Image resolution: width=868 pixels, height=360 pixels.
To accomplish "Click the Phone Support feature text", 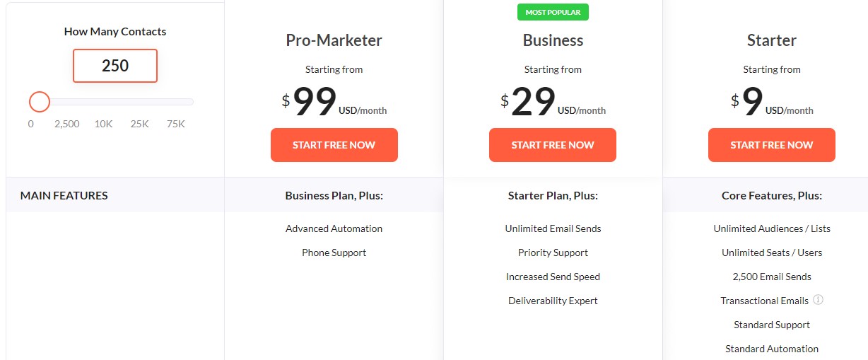I will [x=334, y=252].
